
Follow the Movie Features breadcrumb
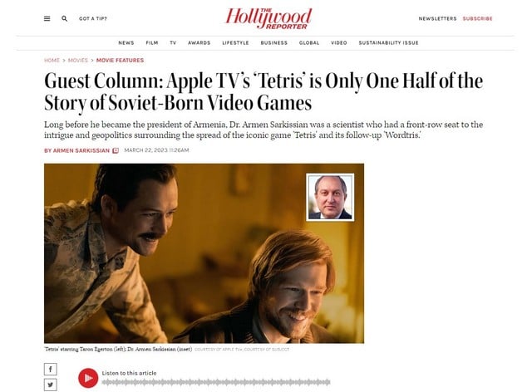click(120, 61)
